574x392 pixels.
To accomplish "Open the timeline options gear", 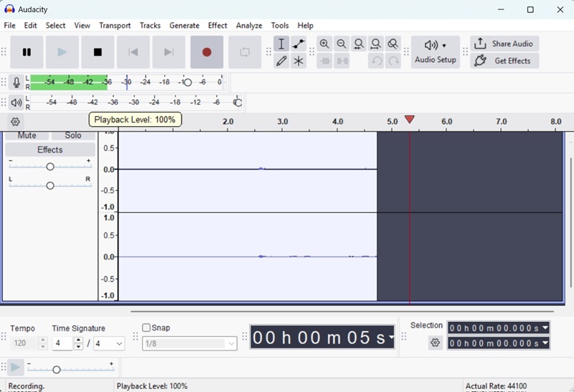I will [x=16, y=122].
